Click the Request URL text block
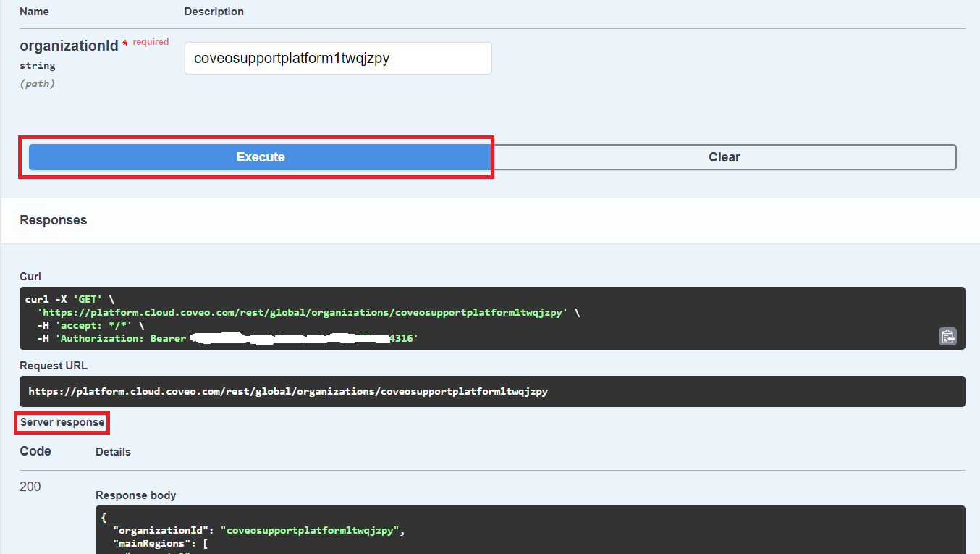Screen dimensions: 980x554 [x=288, y=392]
